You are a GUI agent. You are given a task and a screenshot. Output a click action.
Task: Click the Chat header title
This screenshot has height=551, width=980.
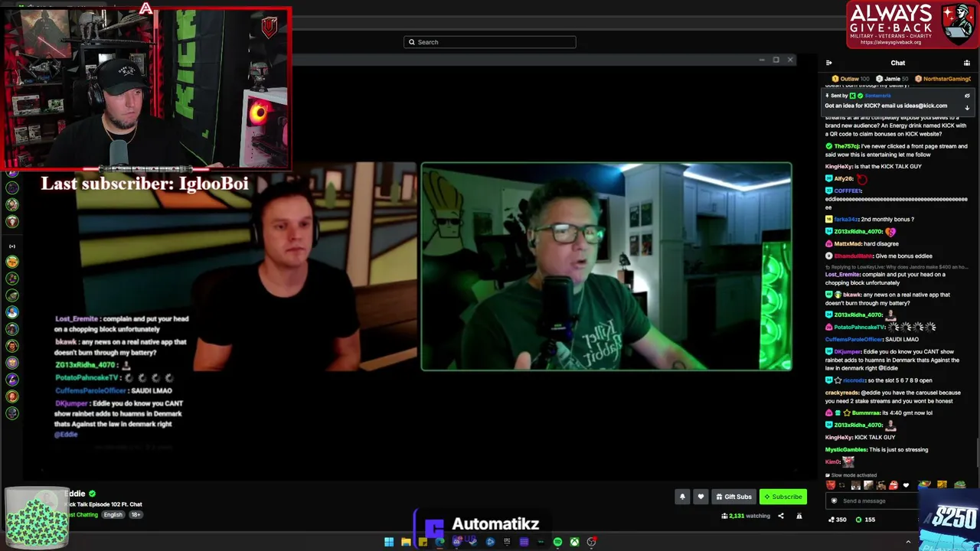click(897, 63)
